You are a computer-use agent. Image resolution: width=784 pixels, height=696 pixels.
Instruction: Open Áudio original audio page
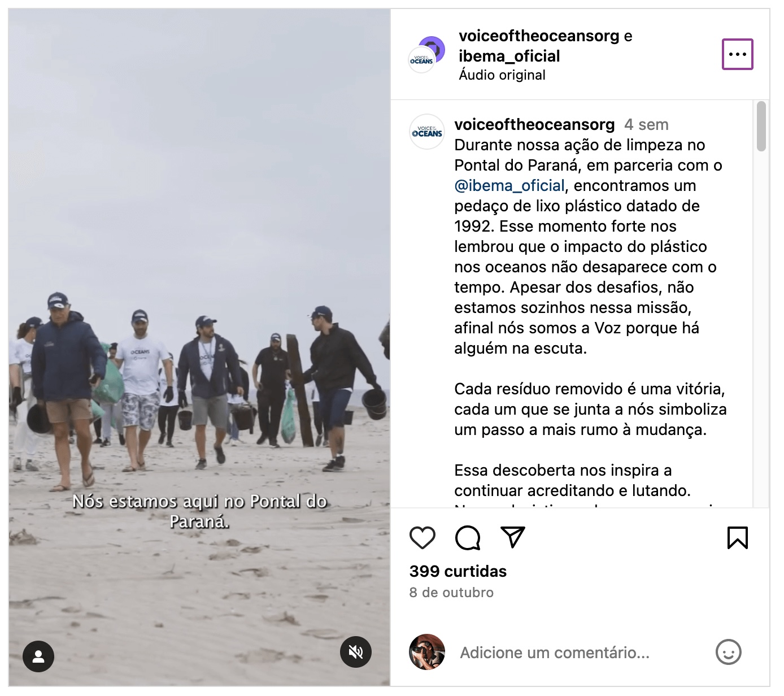(x=502, y=75)
